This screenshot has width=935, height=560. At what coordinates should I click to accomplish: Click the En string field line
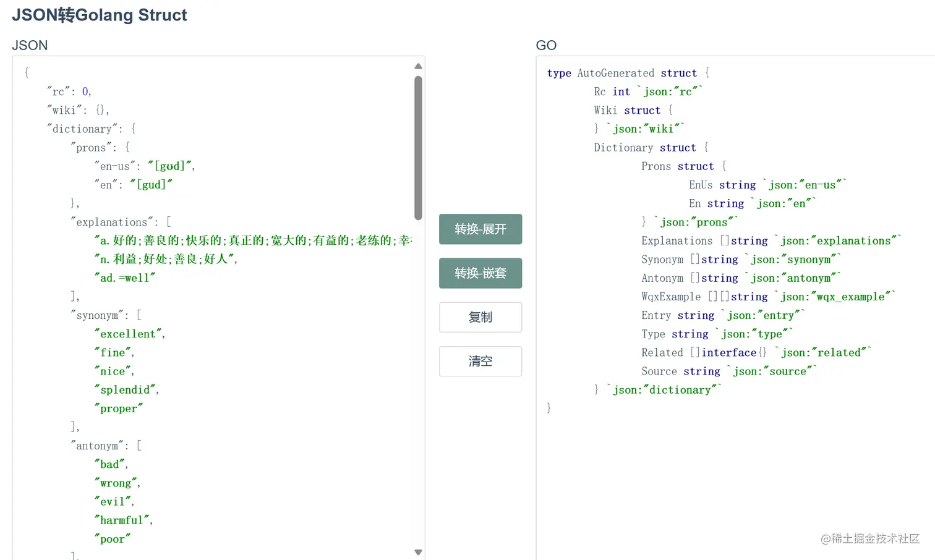coord(753,203)
